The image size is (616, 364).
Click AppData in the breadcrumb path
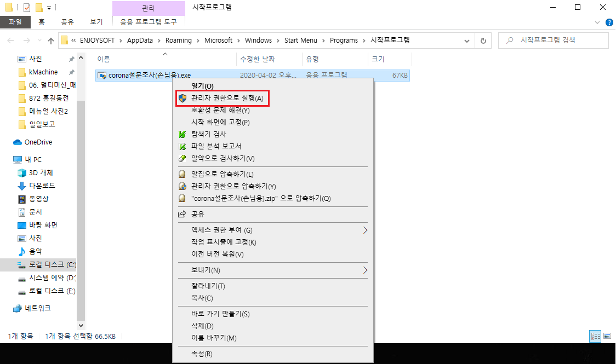pyautogui.click(x=140, y=41)
